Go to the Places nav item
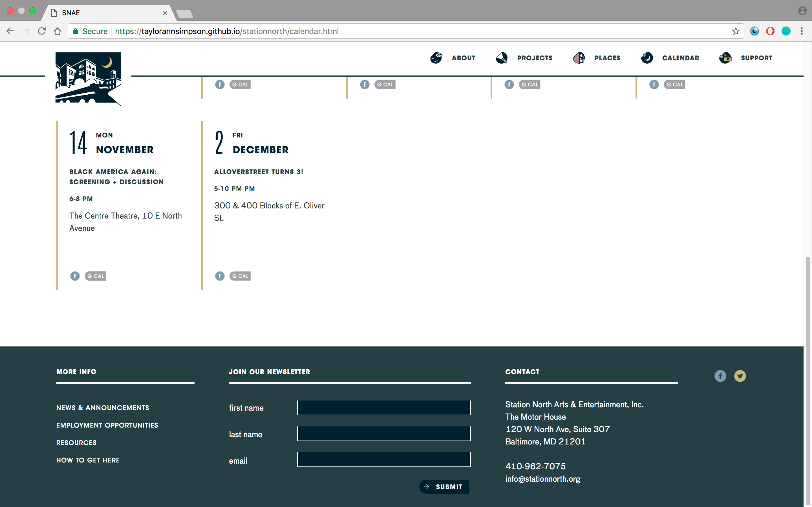This screenshot has width=812, height=507. [x=607, y=58]
